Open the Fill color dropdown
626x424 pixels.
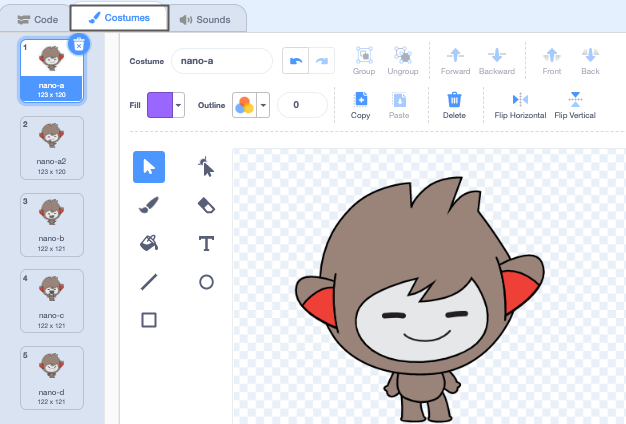coord(179,105)
